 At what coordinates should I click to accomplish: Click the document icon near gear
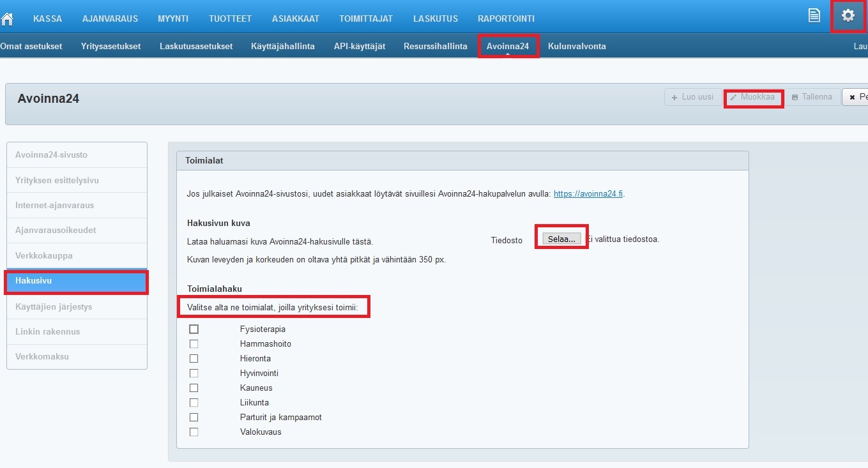814,16
